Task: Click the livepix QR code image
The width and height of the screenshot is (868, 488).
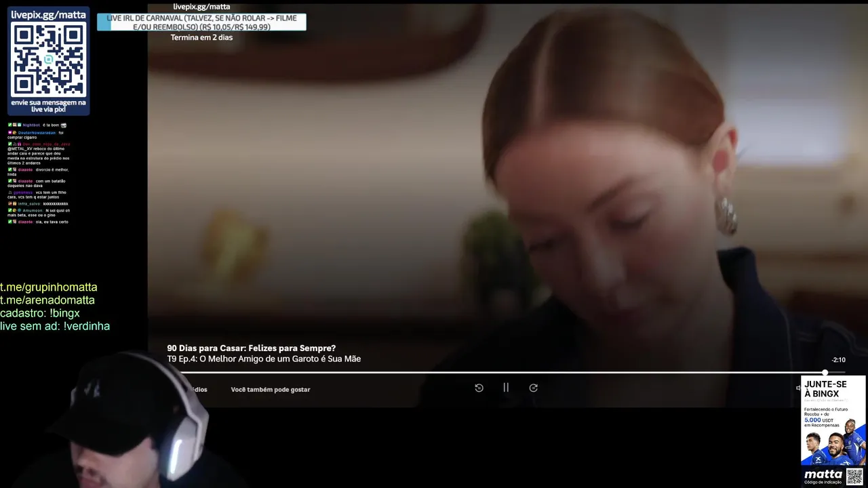Action: pyautogui.click(x=49, y=60)
